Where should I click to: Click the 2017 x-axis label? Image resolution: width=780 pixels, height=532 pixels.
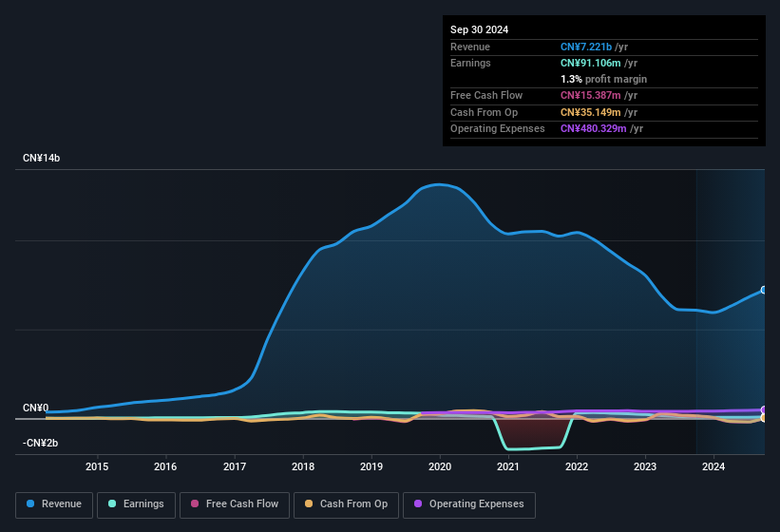(235, 466)
